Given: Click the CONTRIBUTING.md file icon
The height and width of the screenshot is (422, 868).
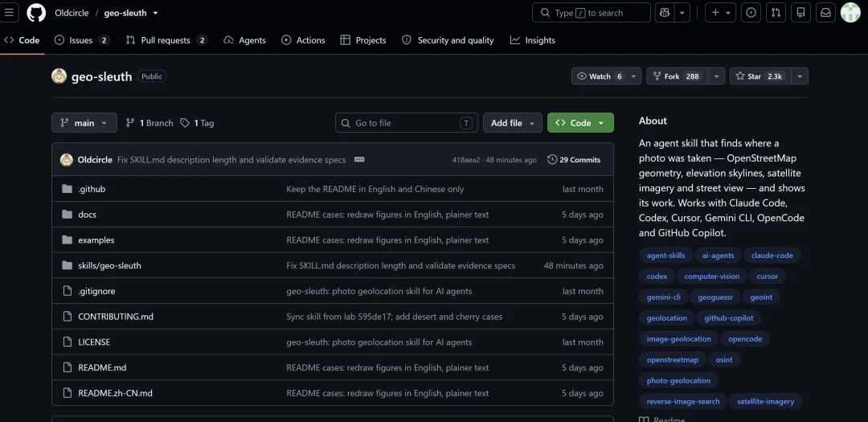Looking at the screenshot, I should pyautogui.click(x=68, y=317).
